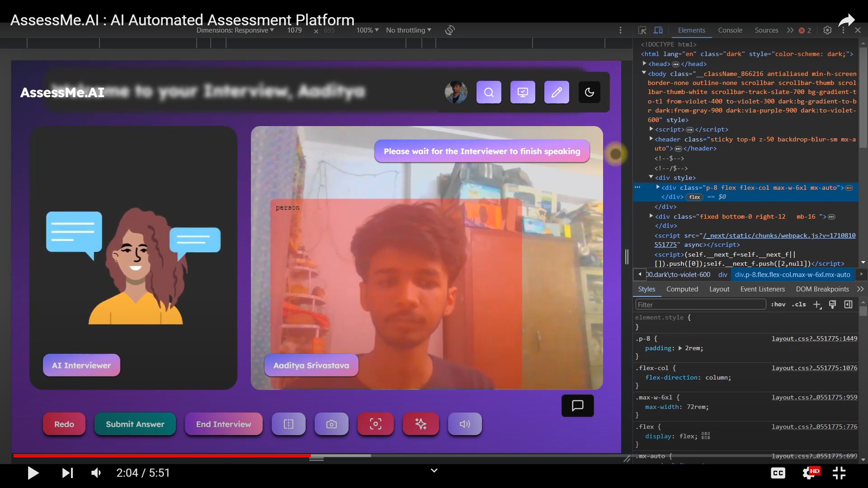Toggle device toolbar in DevTools

pos(658,30)
